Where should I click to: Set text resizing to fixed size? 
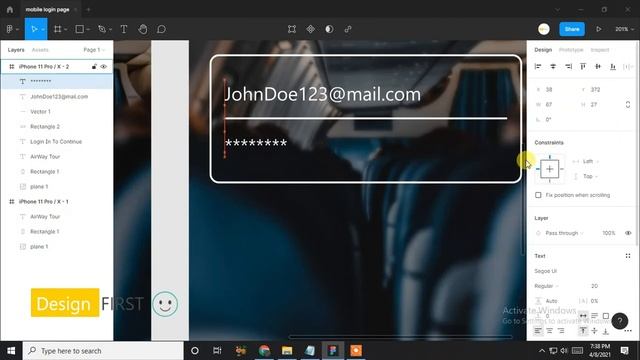point(606,316)
